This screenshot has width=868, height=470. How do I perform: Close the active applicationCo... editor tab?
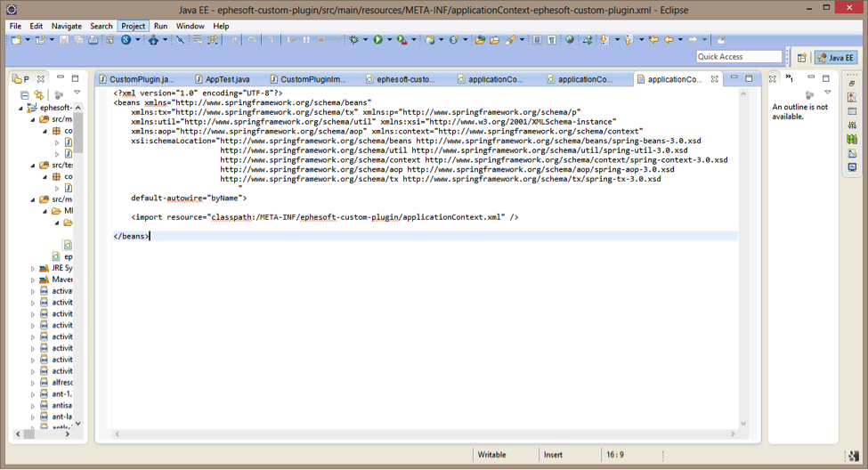point(715,79)
